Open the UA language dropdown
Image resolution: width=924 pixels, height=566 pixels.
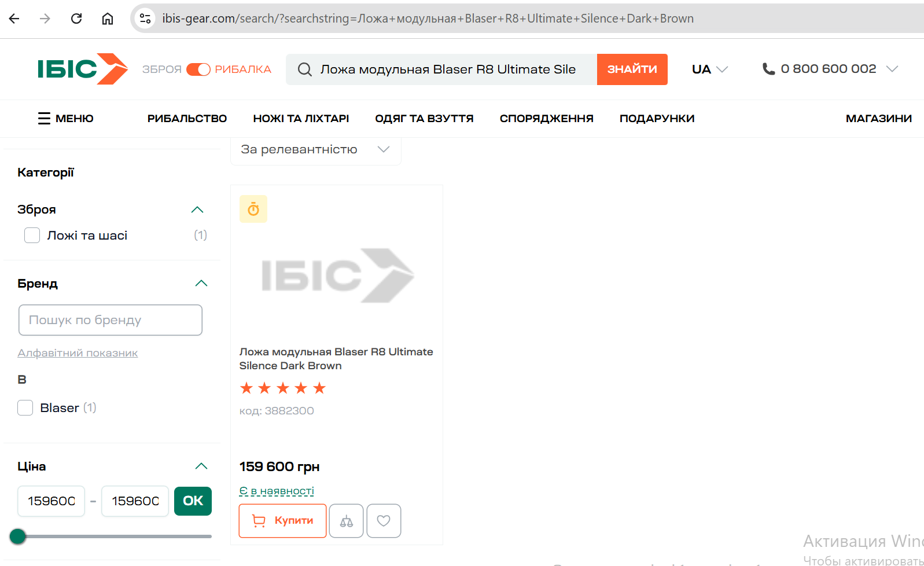point(710,69)
